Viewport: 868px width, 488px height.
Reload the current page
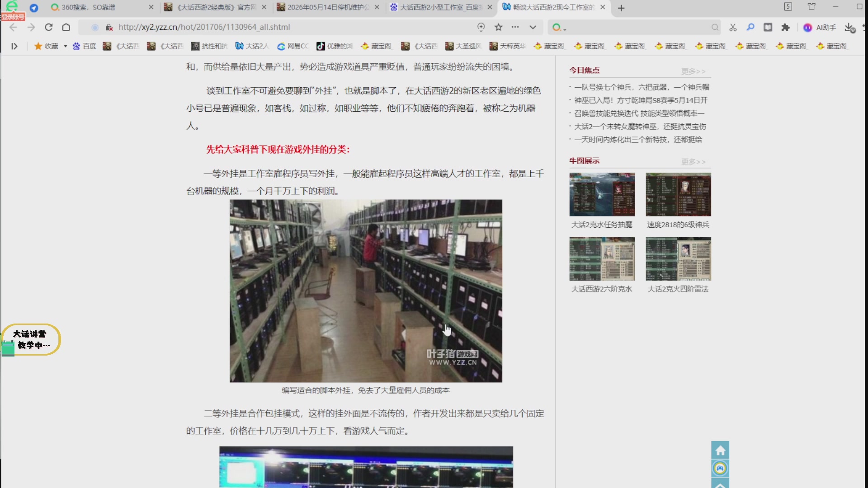coord(49,27)
